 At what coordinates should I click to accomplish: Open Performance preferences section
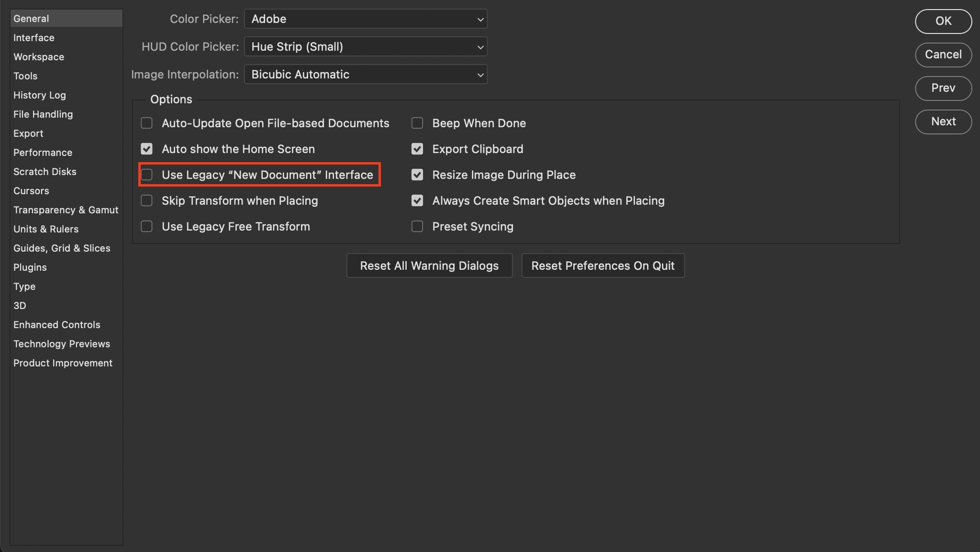43,153
